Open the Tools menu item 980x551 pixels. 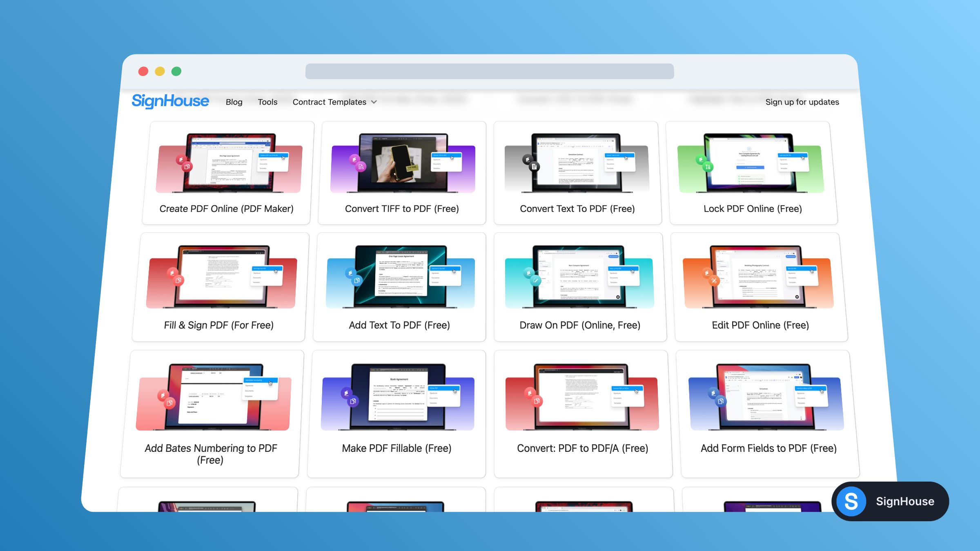(x=267, y=102)
